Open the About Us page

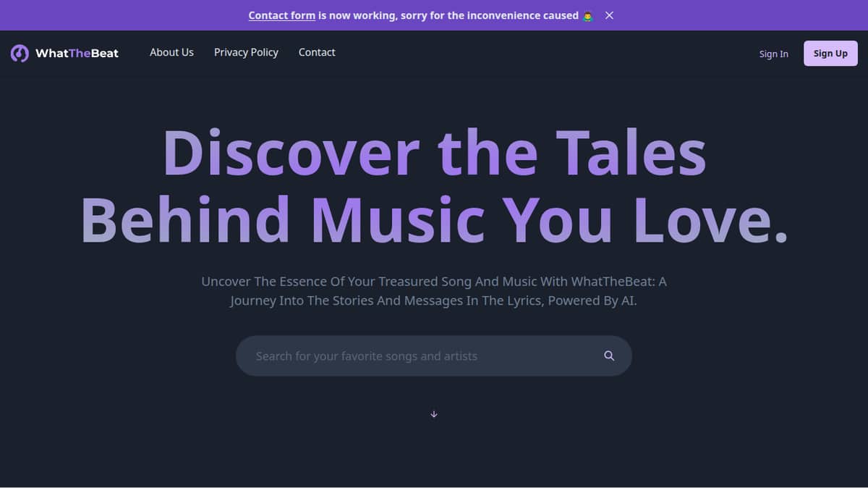click(x=171, y=52)
